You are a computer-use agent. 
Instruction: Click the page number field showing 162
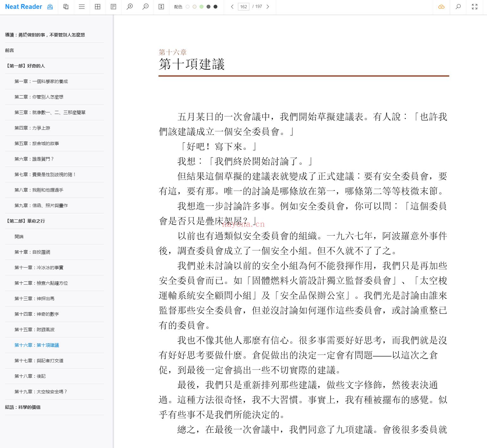pyautogui.click(x=244, y=7)
